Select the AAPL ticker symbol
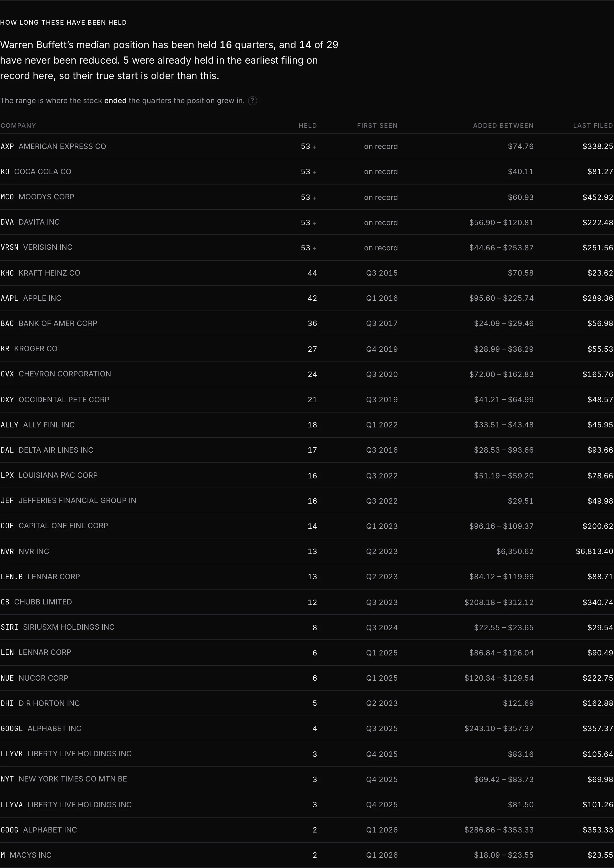Screen dimensions: 614x868 click(9, 299)
